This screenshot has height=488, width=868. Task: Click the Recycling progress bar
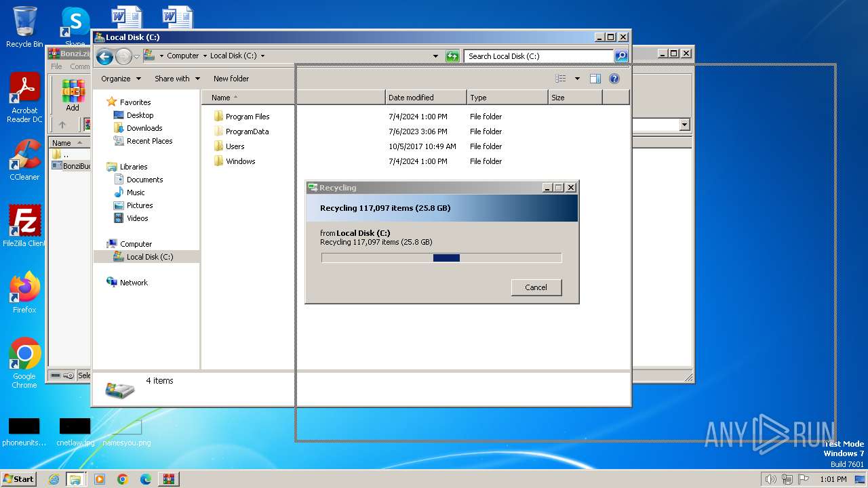[441, 258]
